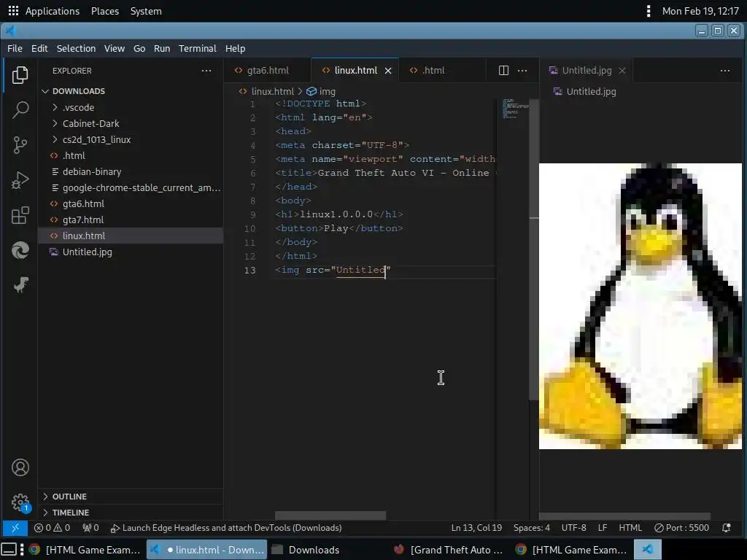Viewport: 747px width, 560px height.
Task: Open the System menu in top panel
Action: (146, 11)
